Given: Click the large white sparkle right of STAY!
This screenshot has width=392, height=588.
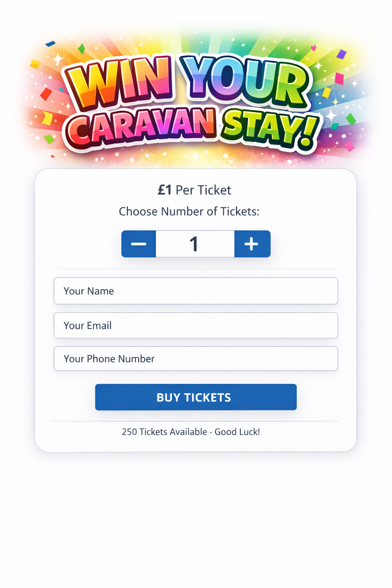Looking at the screenshot, I should tap(331, 115).
